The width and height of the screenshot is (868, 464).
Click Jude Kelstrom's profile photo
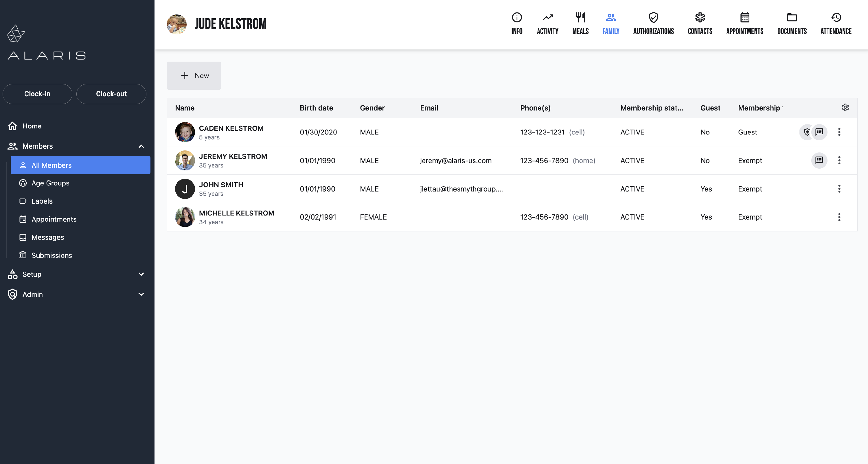(176, 24)
